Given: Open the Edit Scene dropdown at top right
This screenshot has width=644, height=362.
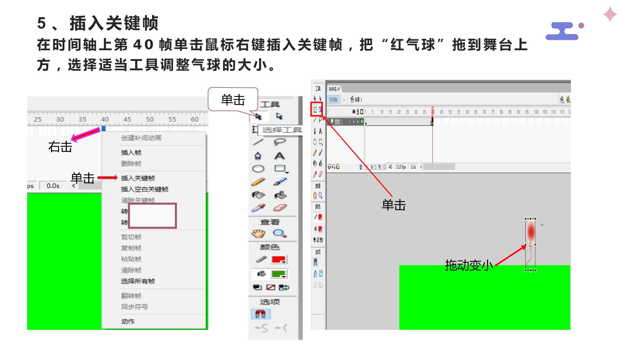Looking at the screenshot, I should (x=562, y=100).
